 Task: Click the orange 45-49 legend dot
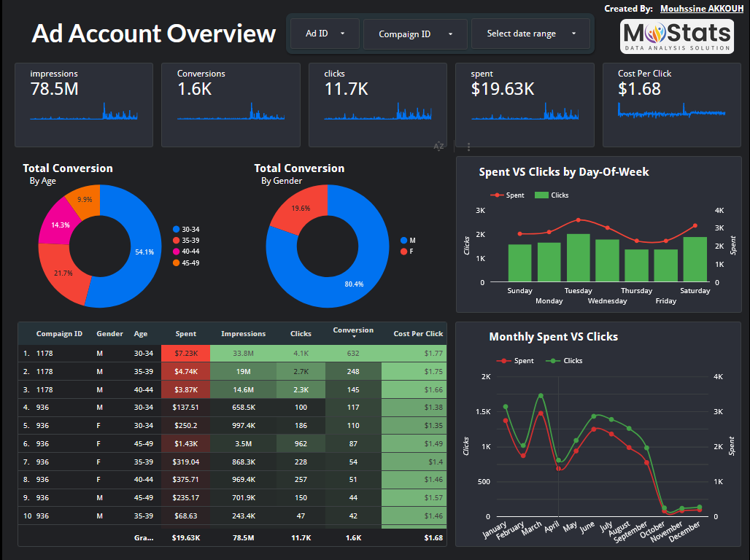176,262
